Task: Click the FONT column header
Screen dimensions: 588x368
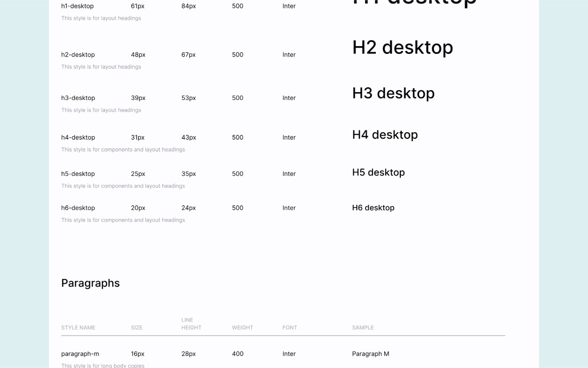Action: (289, 327)
